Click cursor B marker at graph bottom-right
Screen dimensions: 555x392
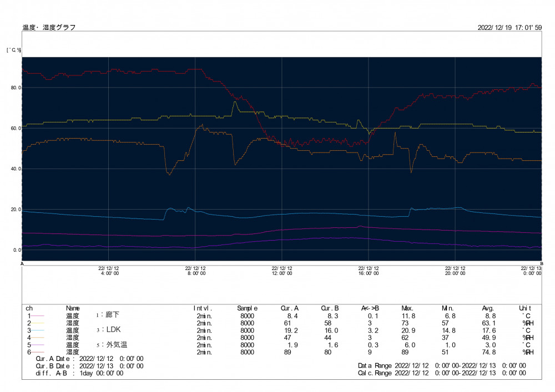(542, 263)
